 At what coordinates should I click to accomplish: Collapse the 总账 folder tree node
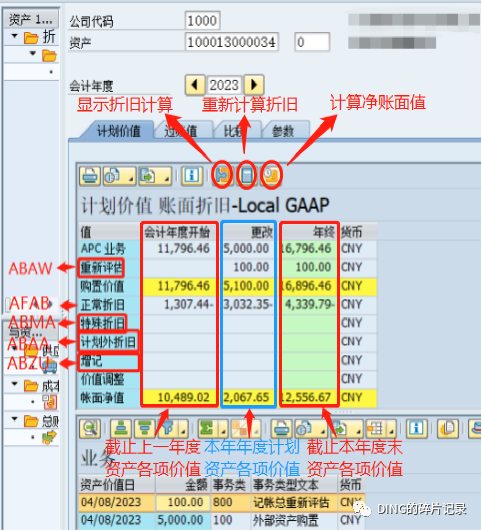15,419
